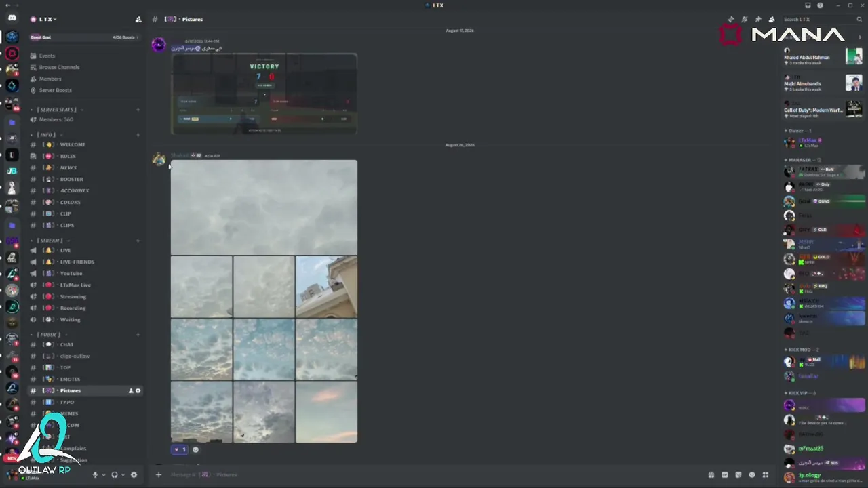Screen dimensions: 868x488
Task: Click the add reaction smiley under the photos
Action: (x=195, y=449)
